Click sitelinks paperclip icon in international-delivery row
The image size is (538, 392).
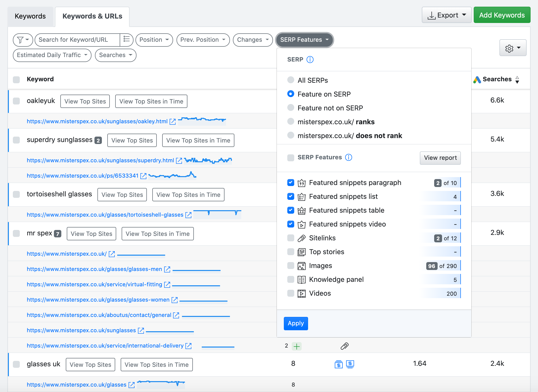click(x=344, y=346)
